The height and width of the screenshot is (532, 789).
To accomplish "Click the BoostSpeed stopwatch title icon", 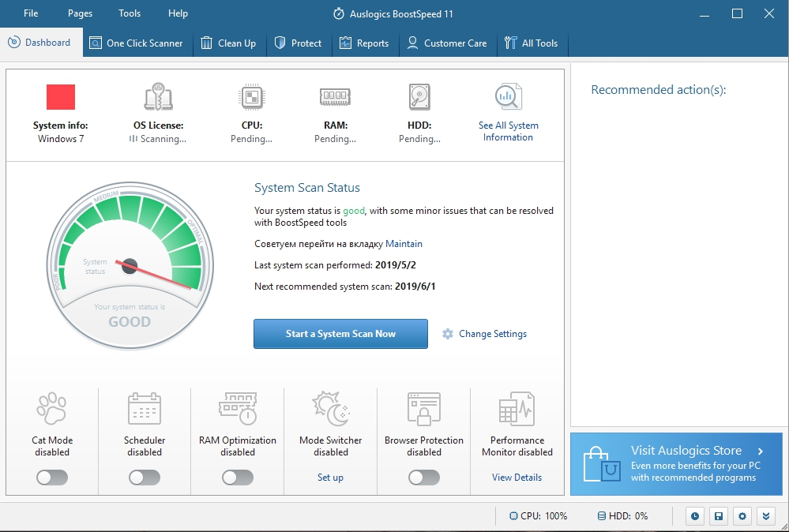I will pyautogui.click(x=339, y=13).
